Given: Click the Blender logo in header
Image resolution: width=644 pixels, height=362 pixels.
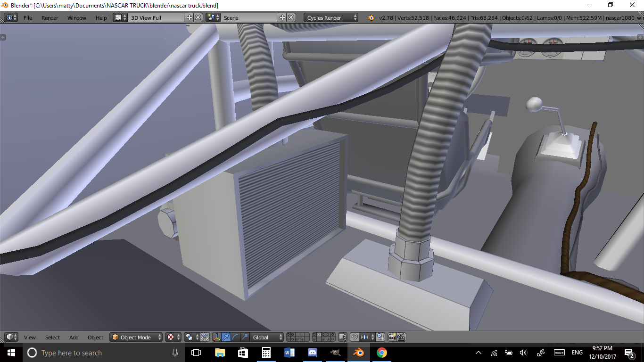Looking at the screenshot, I should coord(371,18).
